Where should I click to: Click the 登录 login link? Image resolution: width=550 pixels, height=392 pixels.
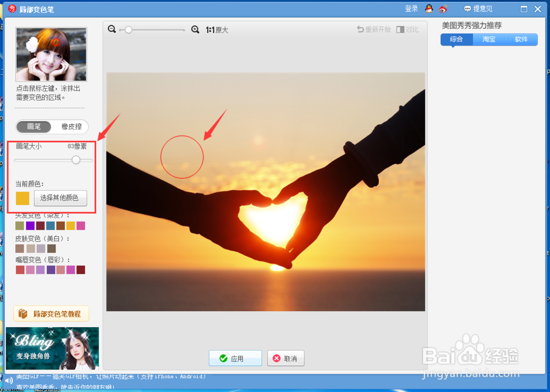pyautogui.click(x=412, y=8)
